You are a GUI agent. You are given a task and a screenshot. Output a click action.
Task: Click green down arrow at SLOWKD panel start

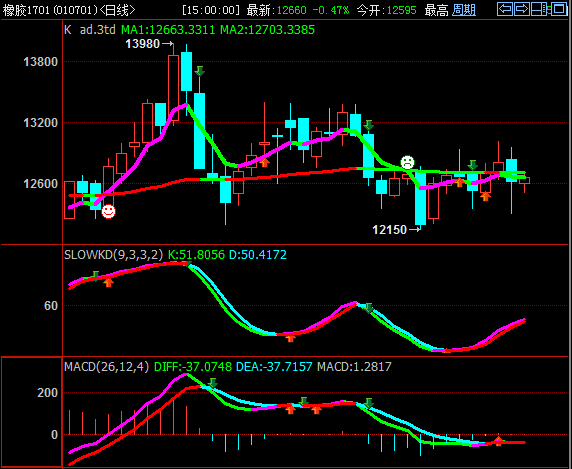pos(96,276)
